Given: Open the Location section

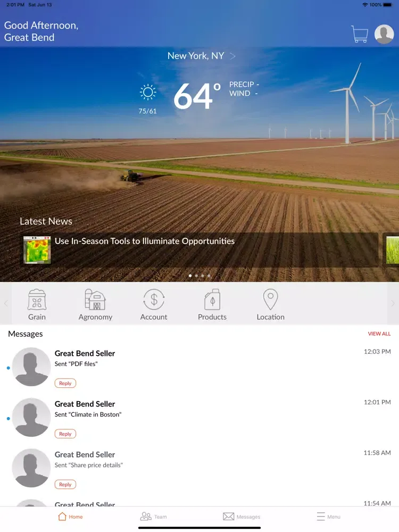Looking at the screenshot, I should tap(270, 304).
